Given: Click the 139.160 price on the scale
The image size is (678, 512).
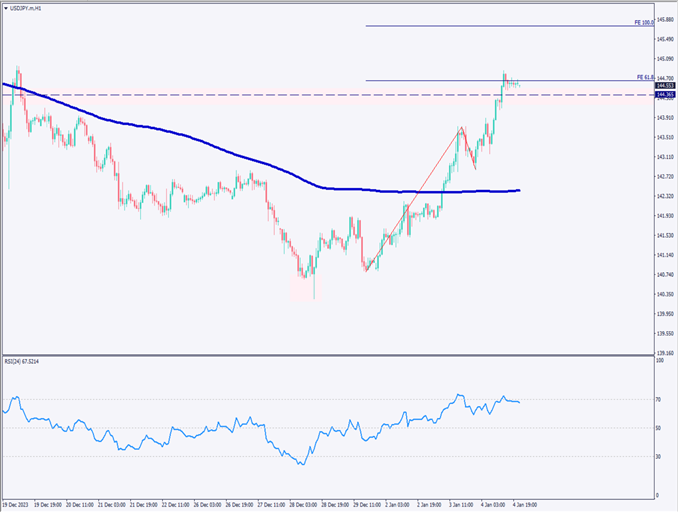Looking at the screenshot, I should pyautogui.click(x=664, y=352).
